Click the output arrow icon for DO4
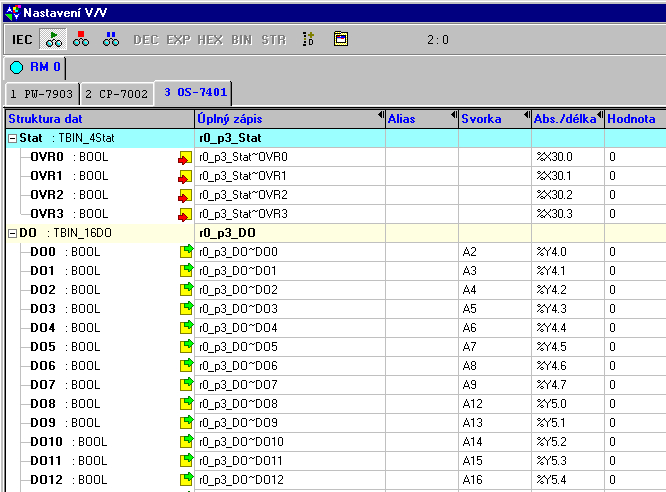This screenshot has height=492, width=666. [186, 328]
